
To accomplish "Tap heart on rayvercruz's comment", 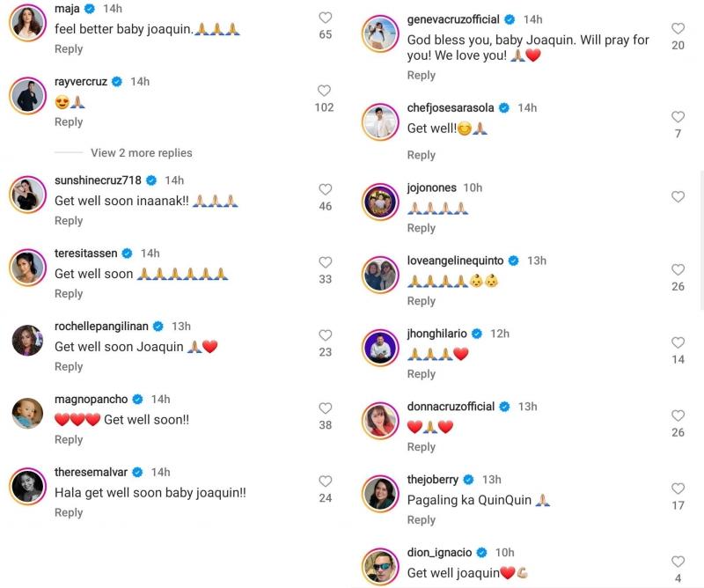I will [x=324, y=91].
